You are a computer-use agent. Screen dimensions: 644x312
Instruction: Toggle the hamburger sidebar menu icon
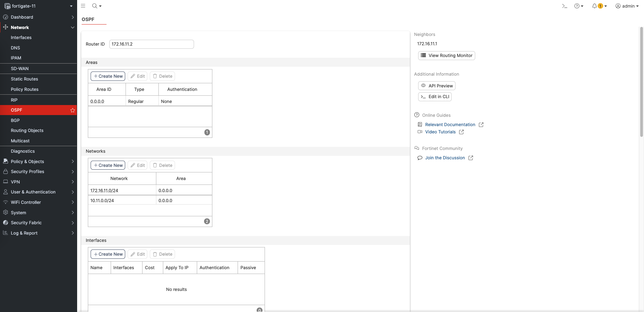[83, 6]
